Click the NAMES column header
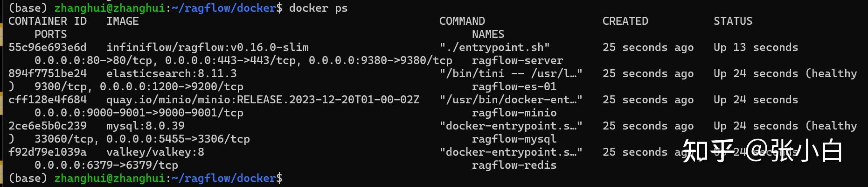 point(488,34)
